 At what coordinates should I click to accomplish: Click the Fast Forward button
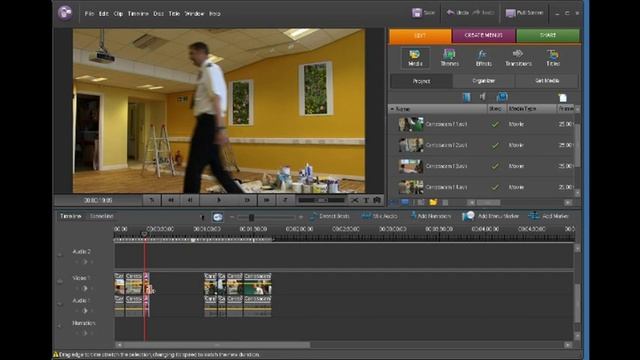[x=267, y=200]
